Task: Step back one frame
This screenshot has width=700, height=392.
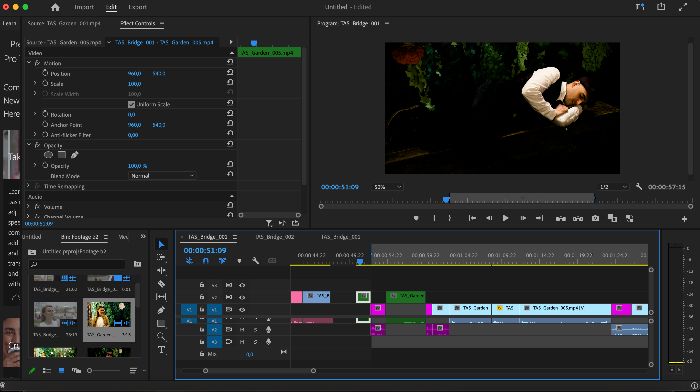Action: (x=489, y=218)
